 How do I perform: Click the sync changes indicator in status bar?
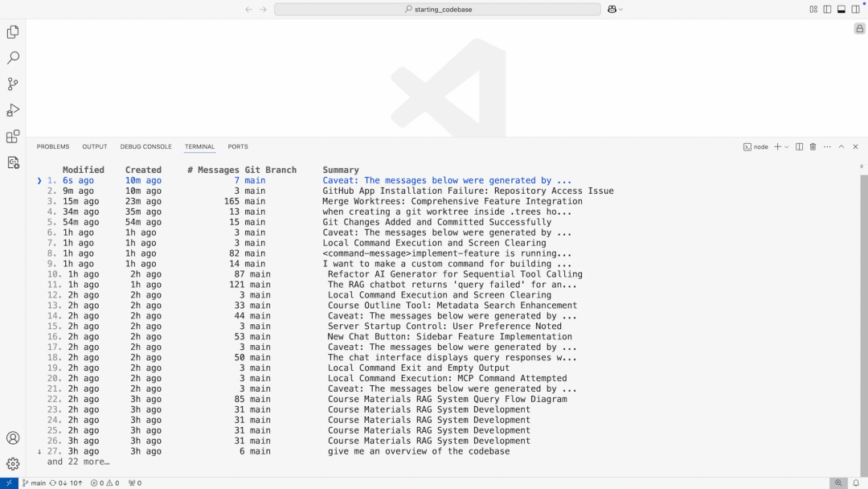coord(66,483)
